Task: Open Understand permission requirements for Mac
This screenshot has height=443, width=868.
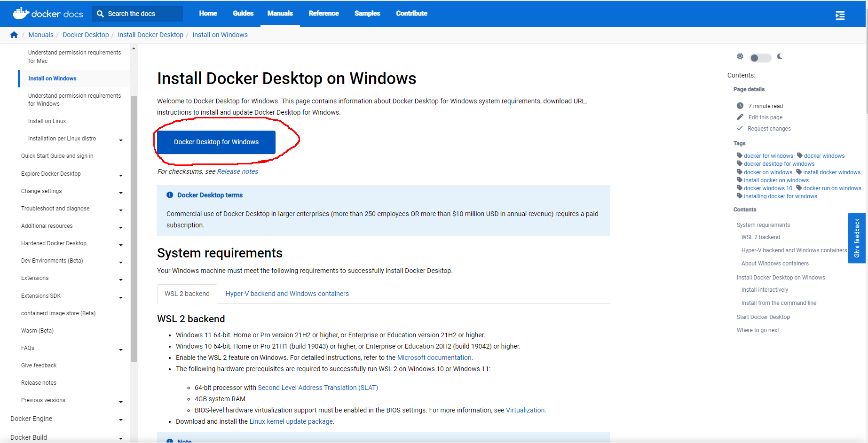Action: [x=74, y=57]
